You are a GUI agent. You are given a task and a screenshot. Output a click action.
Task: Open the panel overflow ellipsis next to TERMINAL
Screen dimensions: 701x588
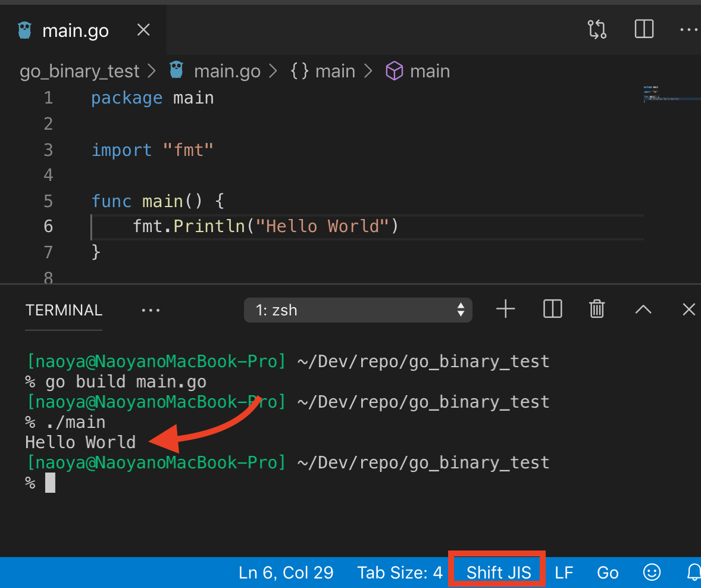[151, 310]
